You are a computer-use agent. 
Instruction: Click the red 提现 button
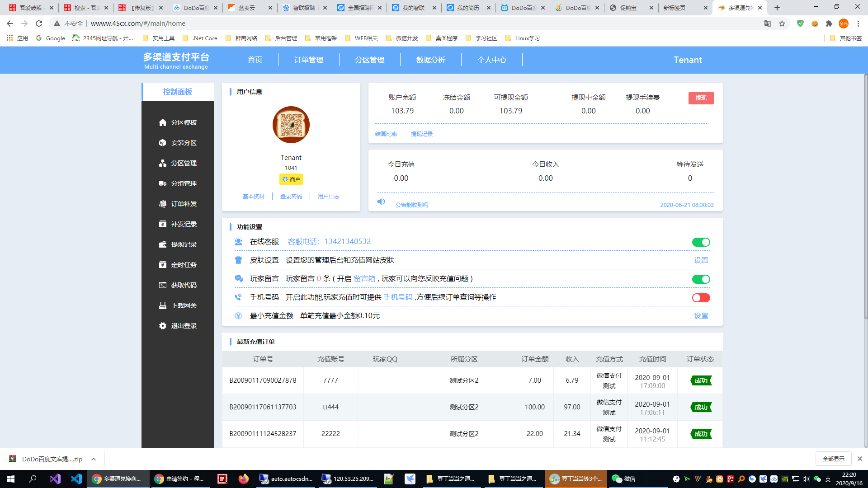click(701, 98)
